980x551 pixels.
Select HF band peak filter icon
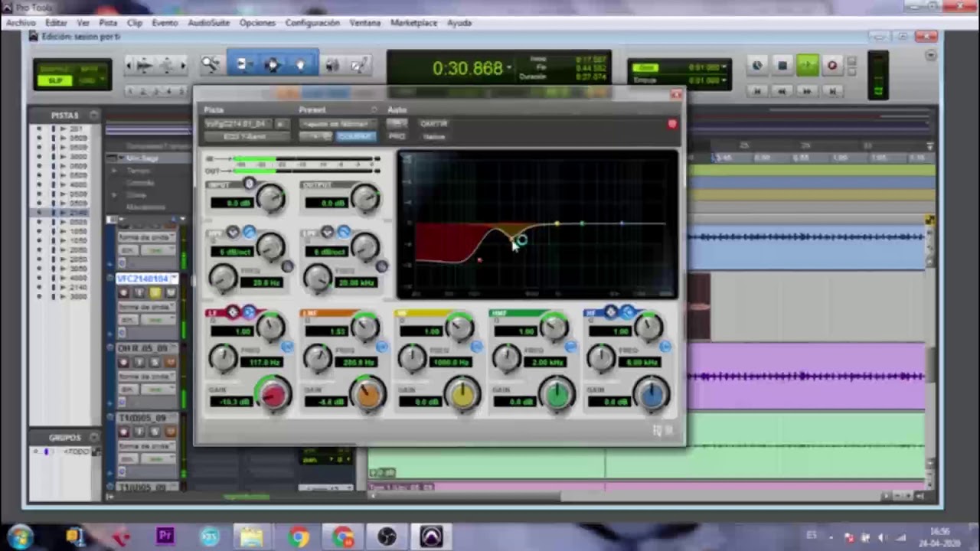pos(610,312)
